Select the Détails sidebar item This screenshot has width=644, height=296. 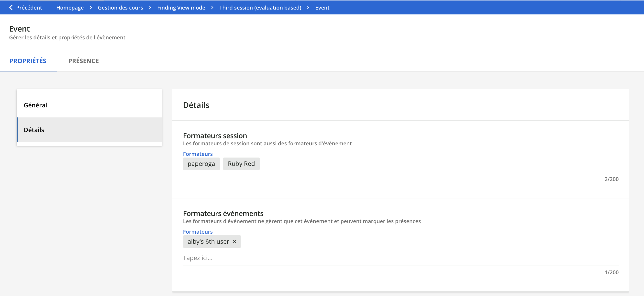89,130
